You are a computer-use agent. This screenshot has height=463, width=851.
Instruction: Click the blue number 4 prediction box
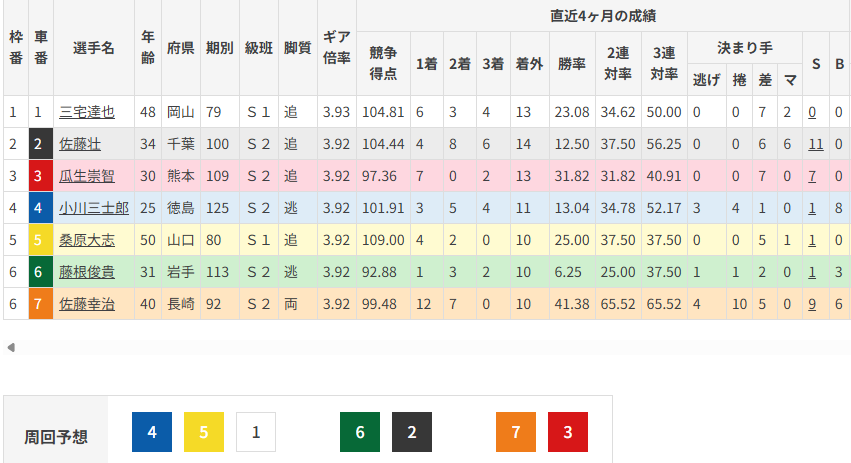point(152,432)
